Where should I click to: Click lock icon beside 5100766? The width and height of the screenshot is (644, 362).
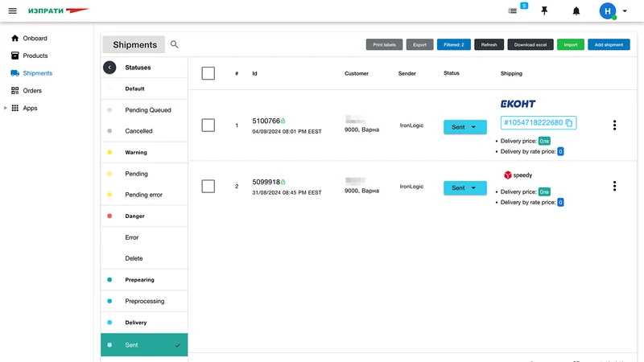[x=283, y=121]
